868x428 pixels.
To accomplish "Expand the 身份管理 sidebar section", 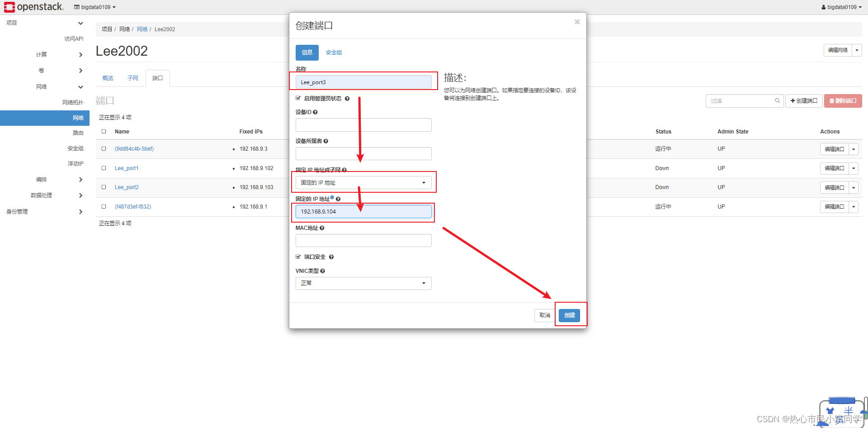I will 80,212.
